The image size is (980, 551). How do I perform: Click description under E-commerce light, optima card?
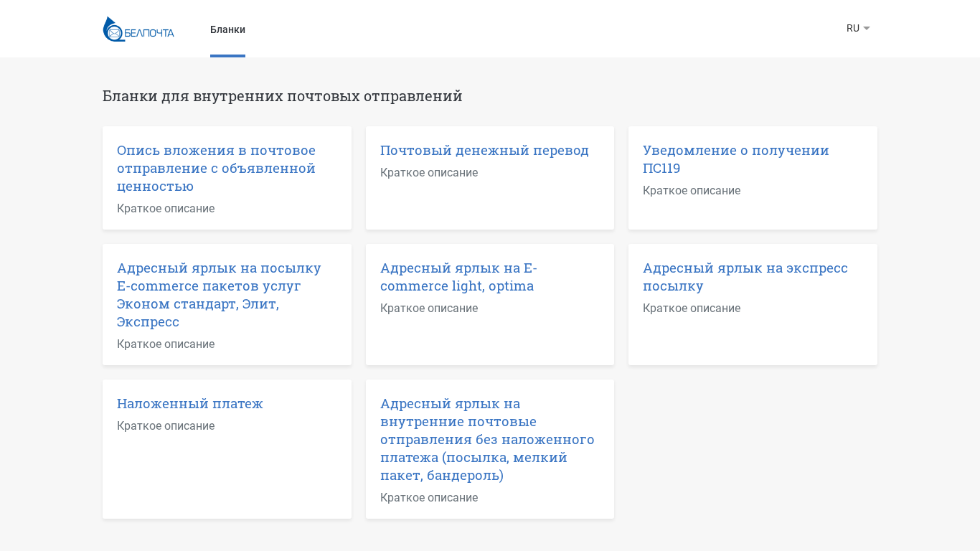click(x=429, y=309)
